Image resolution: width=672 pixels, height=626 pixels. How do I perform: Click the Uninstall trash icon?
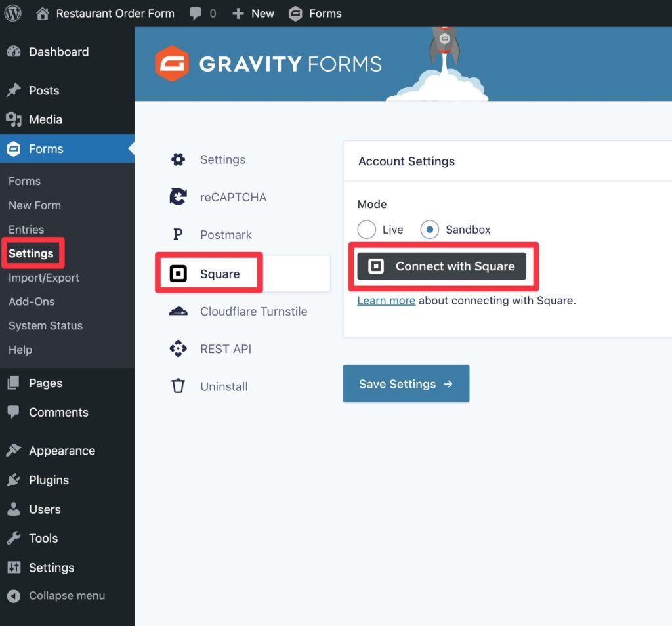177,386
